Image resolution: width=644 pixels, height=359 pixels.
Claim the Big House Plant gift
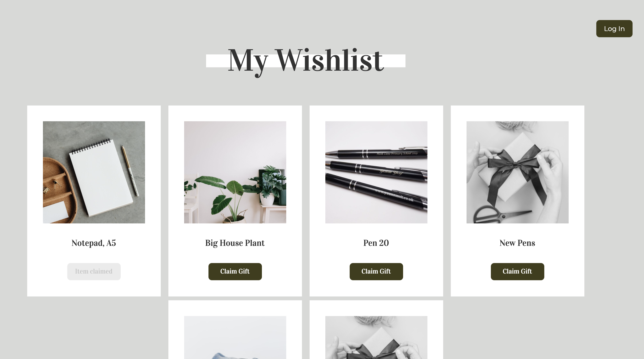(235, 271)
